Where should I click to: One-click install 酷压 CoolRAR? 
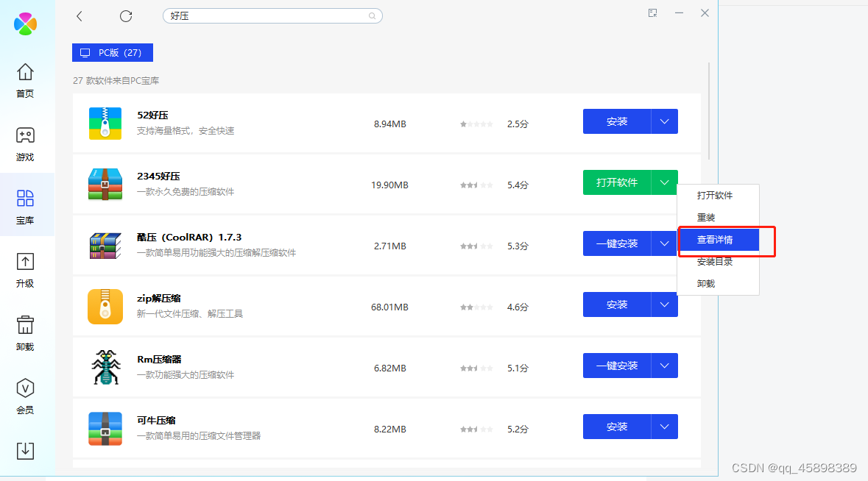[617, 243]
